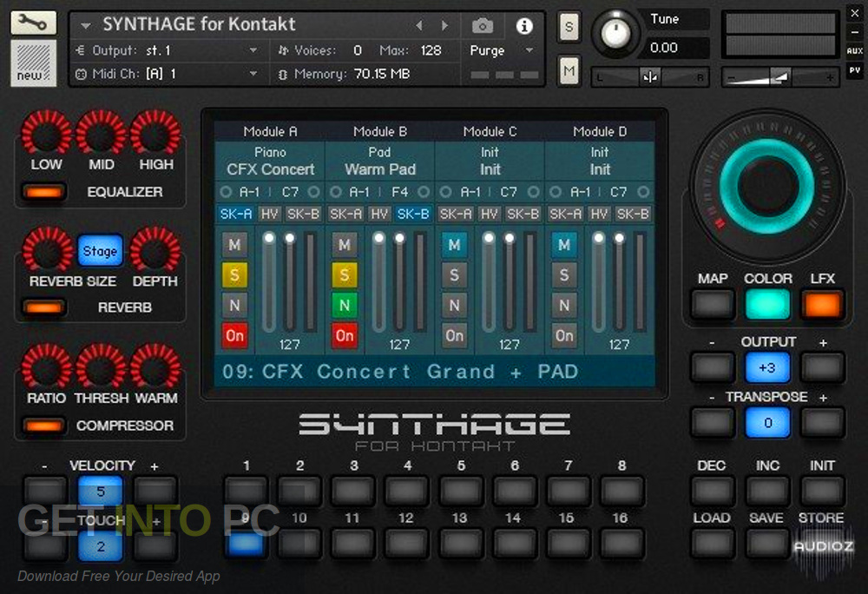Click the camera snapshot icon

tap(483, 26)
